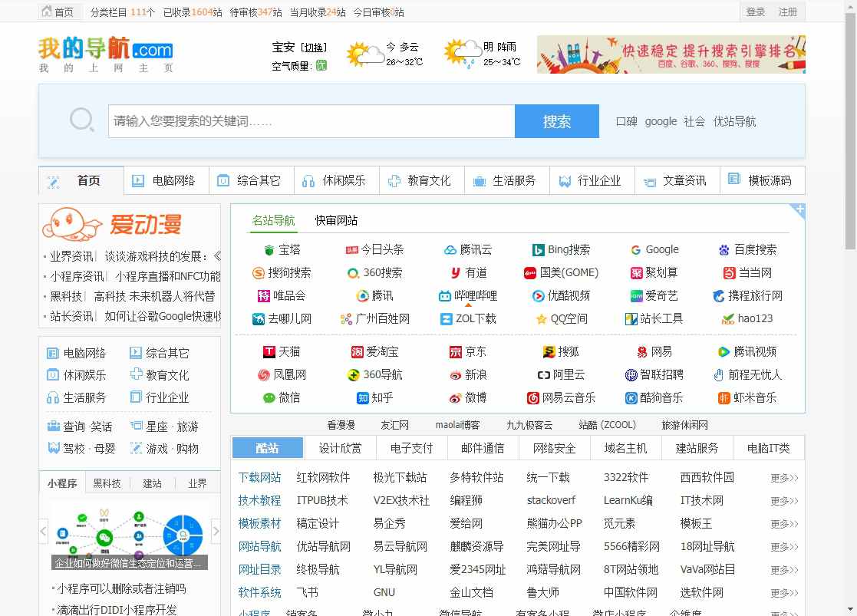Screen dimensions: 857x616
Task: Click the page vertical scrollbar thumb
Action: tap(850, 131)
